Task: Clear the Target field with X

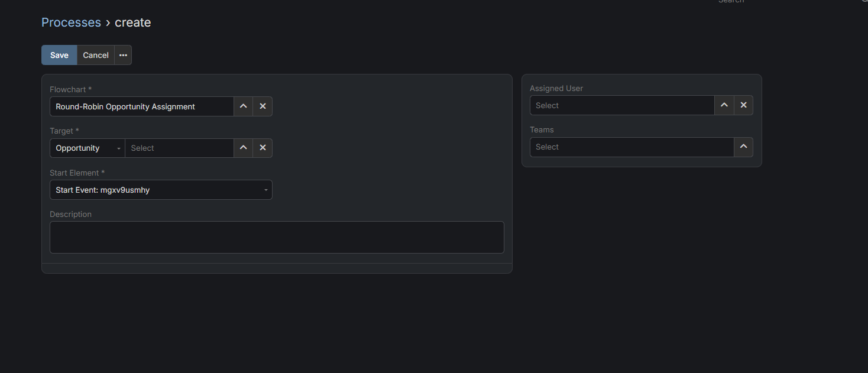Action: point(263,148)
